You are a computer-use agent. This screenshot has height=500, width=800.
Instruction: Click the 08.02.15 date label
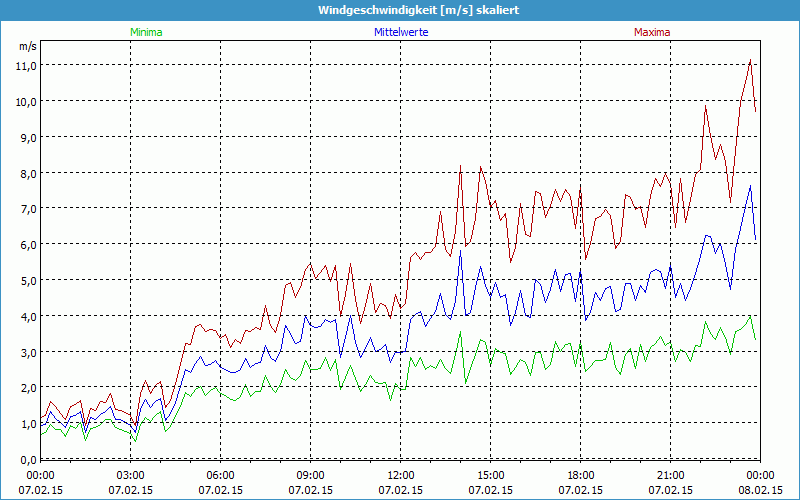(761, 491)
